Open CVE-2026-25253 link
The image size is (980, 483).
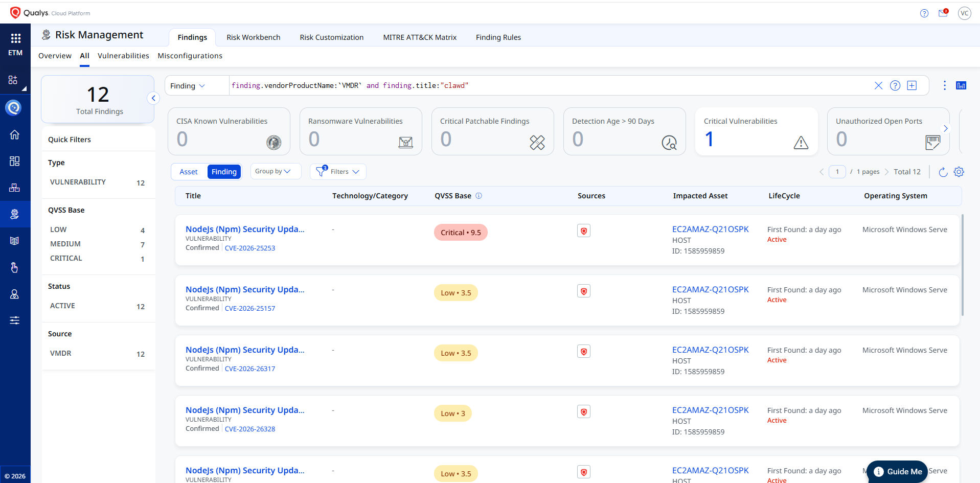coord(250,248)
